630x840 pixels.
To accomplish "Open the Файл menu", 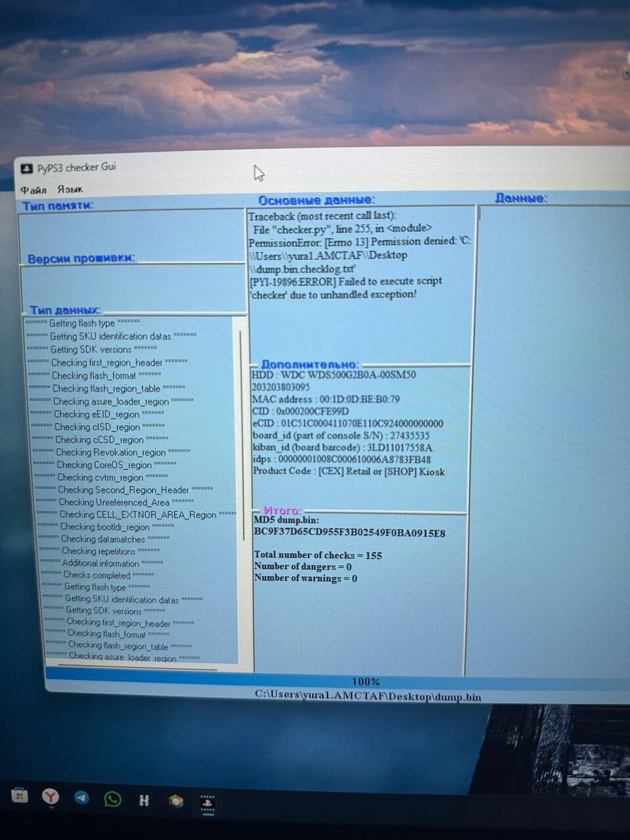I will tap(33, 190).
